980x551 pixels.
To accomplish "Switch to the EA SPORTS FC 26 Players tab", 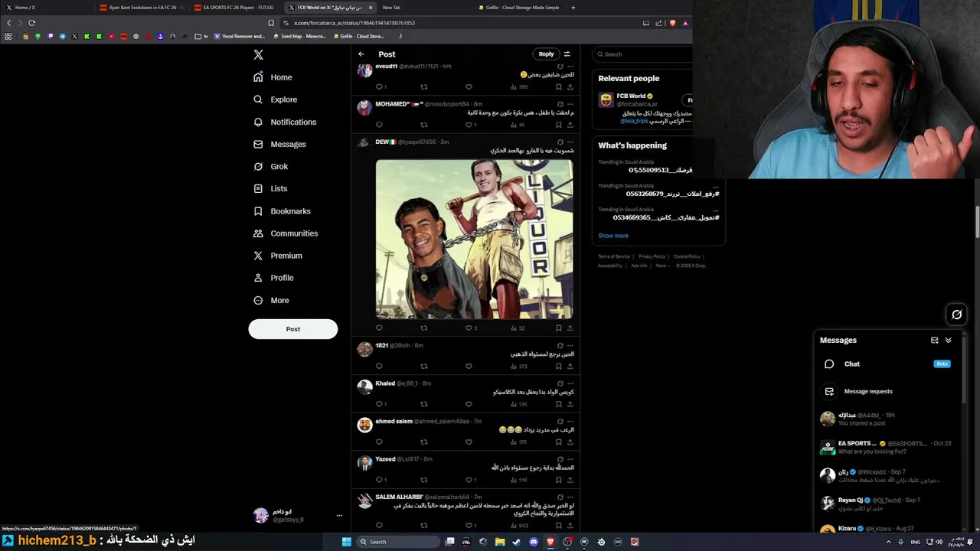I will pyautogui.click(x=236, y=8).
